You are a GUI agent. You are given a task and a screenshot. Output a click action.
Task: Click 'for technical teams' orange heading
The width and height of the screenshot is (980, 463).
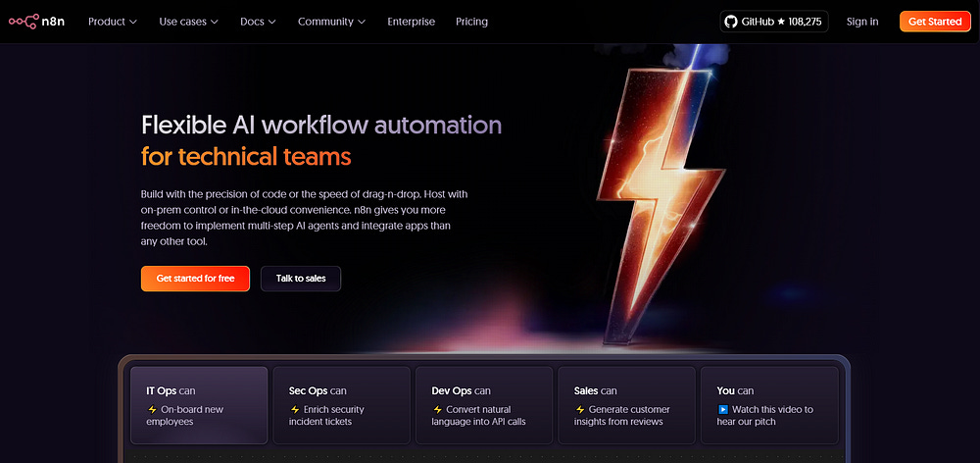click(246, 156)
